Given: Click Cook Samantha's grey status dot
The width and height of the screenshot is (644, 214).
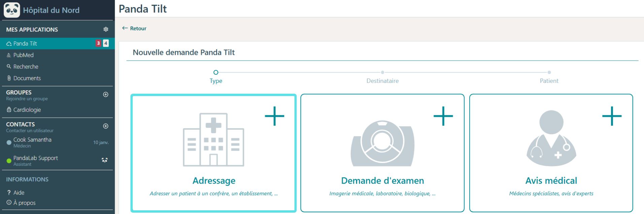Looking at the screenshot, I should [x=9, y=143].
